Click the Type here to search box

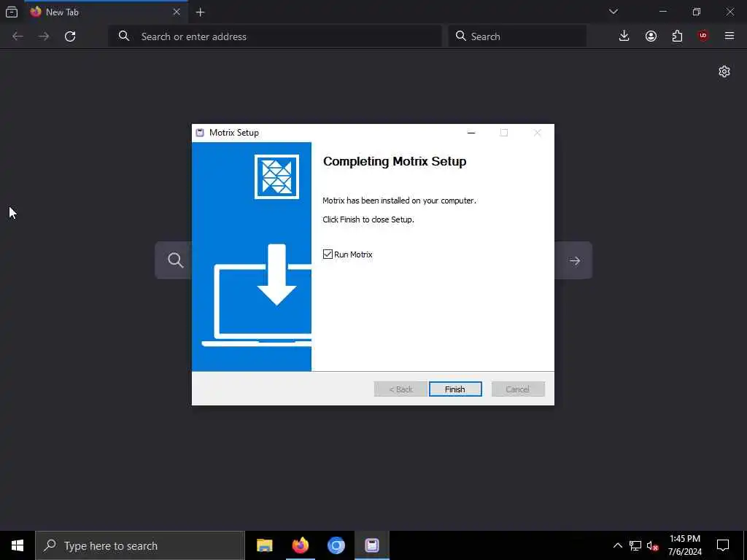140,545
